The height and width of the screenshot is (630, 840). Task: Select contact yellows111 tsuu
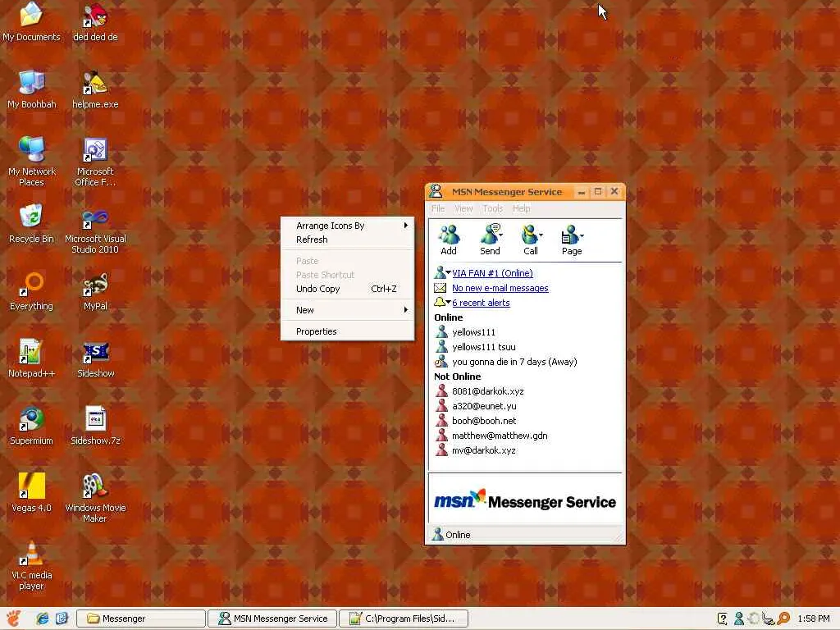[x=484, y=347]
